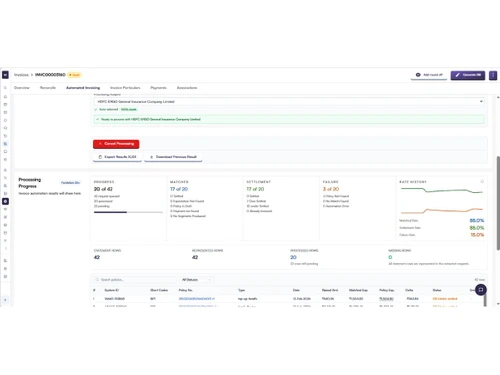Screen dimensions: 500x375
Task: Click the magnifier icon in policy search box
Action: click(x=97, y=280)
